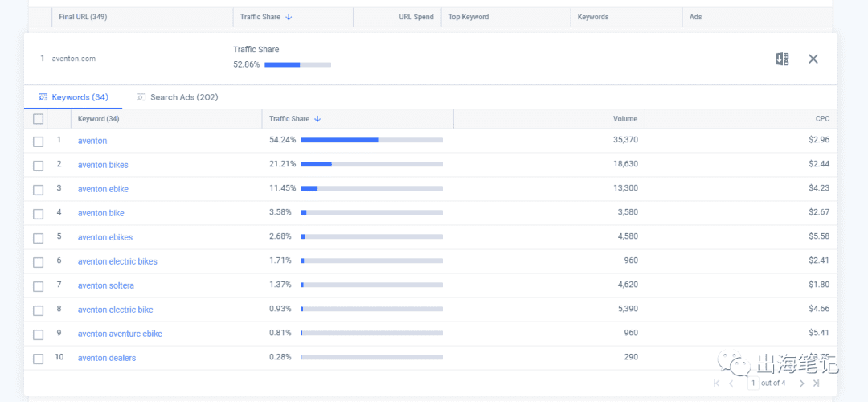Image resolution: width=868 pixels, height=402 pixels.
Task: Open aventon ebikes keyword link
Action: [105, 237]
